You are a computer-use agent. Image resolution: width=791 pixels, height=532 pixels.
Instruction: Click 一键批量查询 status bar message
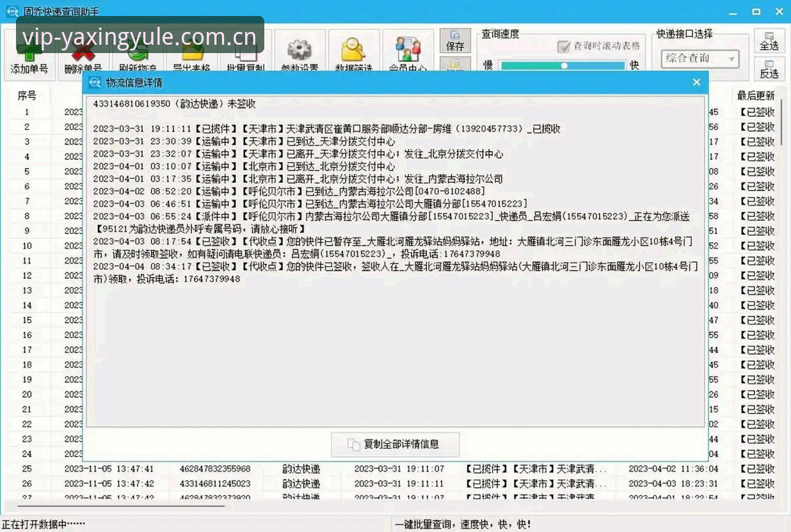(463, 524)
